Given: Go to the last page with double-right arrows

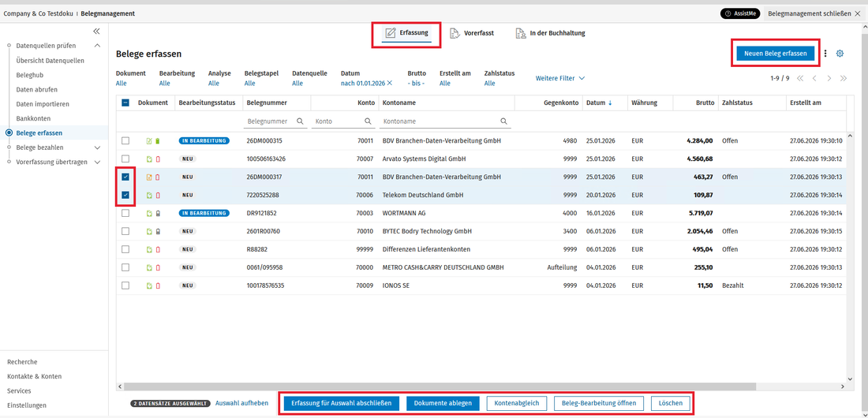Looking at the screenshot, I should (843, 79).
